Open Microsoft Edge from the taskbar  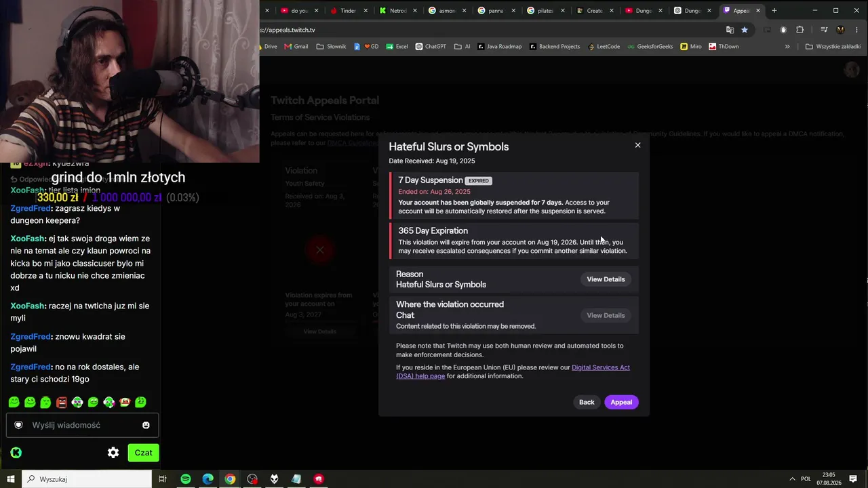tap(208, 479)
